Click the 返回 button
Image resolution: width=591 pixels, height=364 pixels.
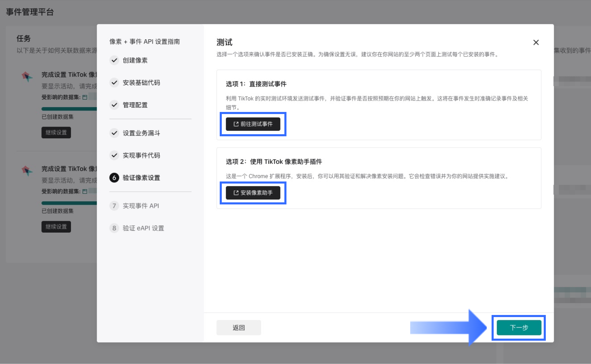tap(238, 327)
